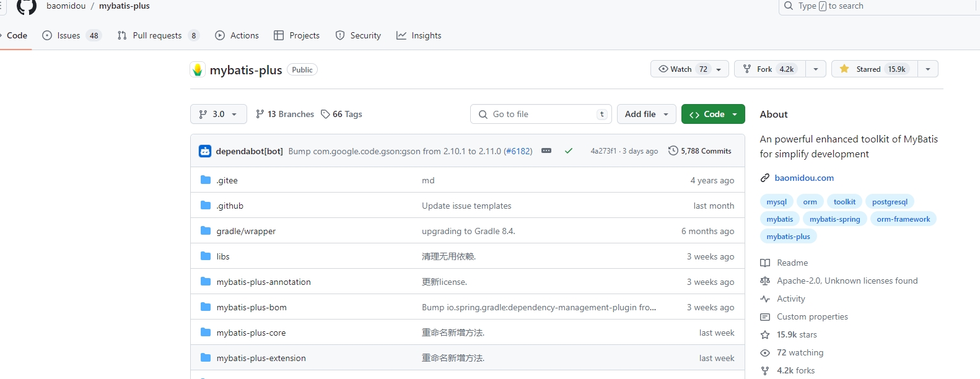This screenshot has width=980, height=379.
Task: Open 'Update issue templates' commit message
Action: coord(466,206)
